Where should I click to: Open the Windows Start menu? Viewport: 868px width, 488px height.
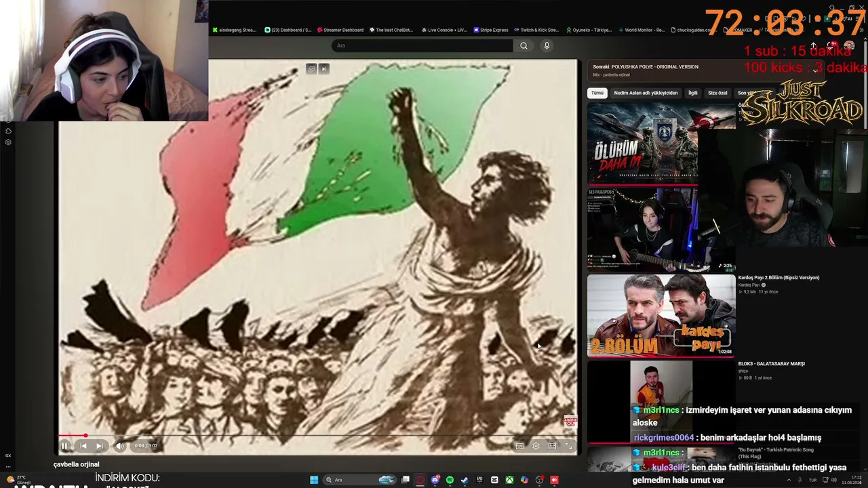click(x=314, y=480)
